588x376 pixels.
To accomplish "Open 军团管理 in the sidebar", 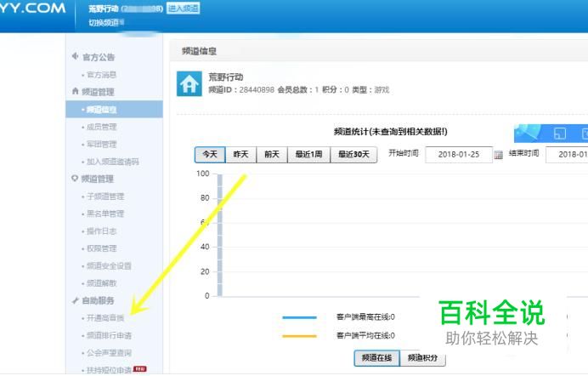I will 102,144.
